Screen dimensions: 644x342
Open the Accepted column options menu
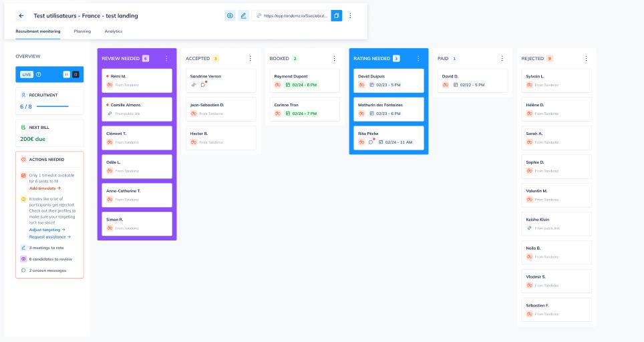(x=250, y=58)
